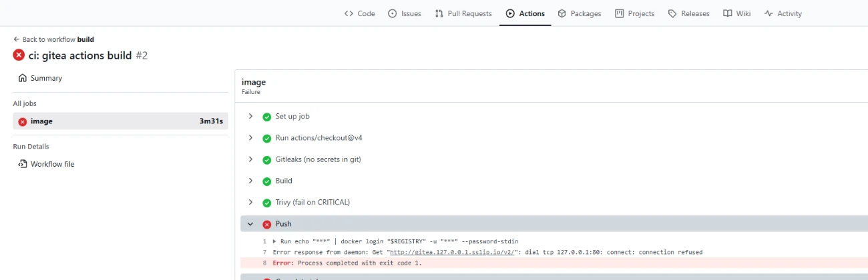Open the Summary view
Screen dimensions: 868x280
[x=40, y=78]
